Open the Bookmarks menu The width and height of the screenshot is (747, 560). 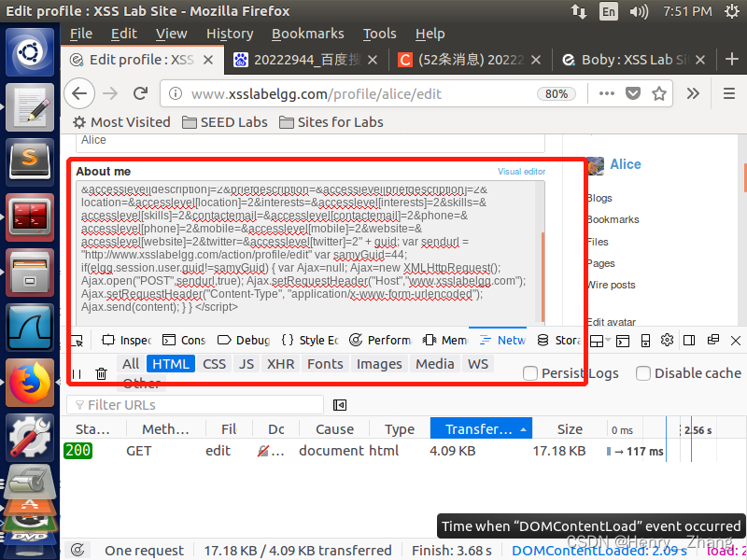coord(308,34)
